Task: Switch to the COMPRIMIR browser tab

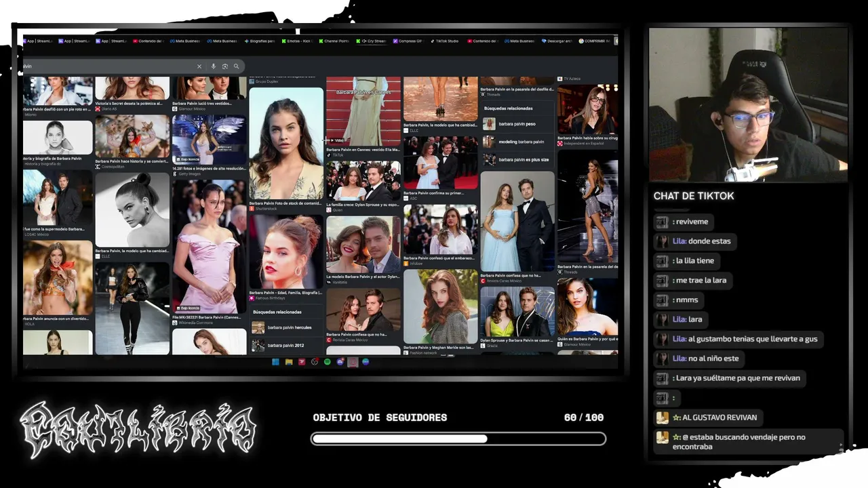Action: click(595, 41)
